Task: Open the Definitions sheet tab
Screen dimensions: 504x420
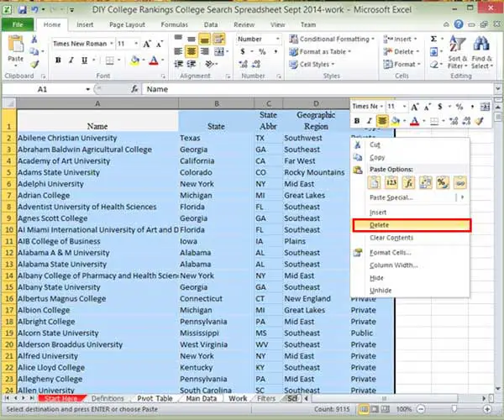Action: 108,398
